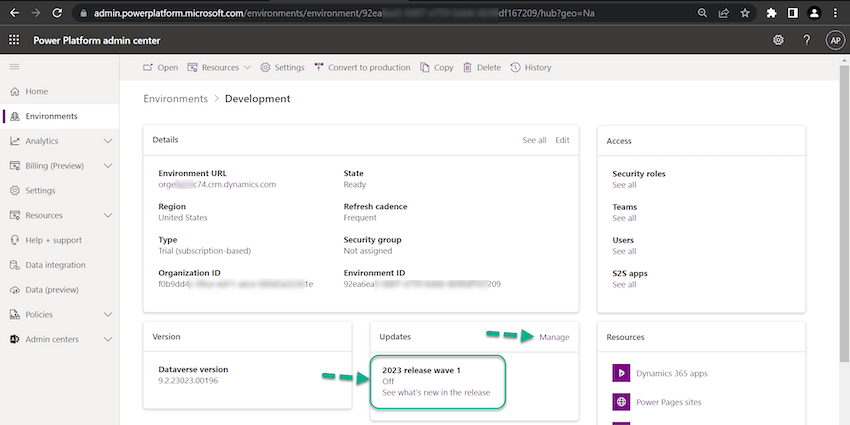The width and height of the screenshot is (850, 425).
Task: Click the Help + support headset icon
Action: click(x=15, y=240)
